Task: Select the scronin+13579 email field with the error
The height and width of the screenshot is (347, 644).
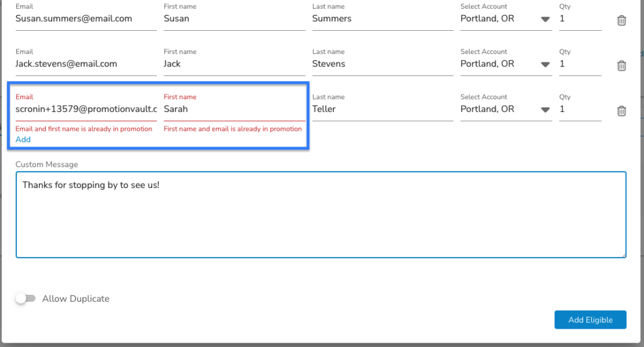Action: click(x=86, y=109)
